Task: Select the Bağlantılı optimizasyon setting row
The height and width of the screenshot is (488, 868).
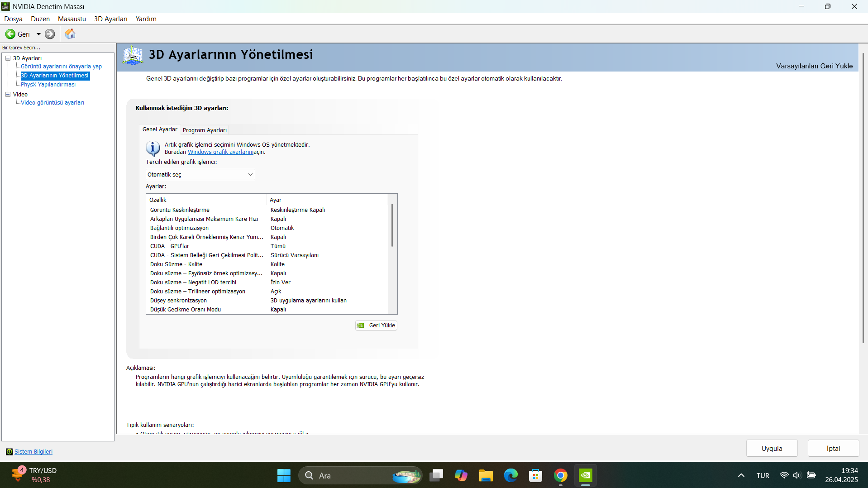Action: [267, 228]
